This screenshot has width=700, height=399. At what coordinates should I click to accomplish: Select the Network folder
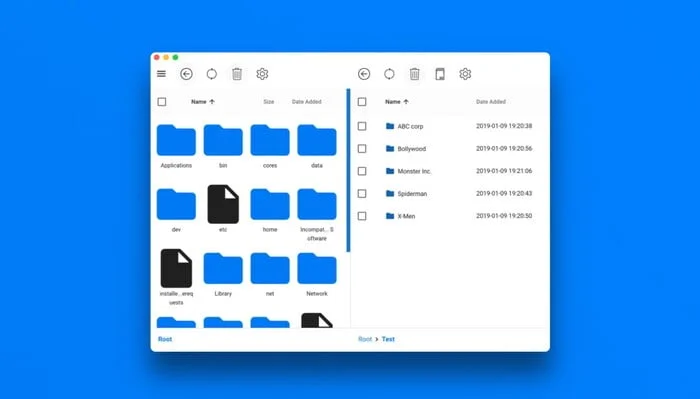(x=317, y=269)
